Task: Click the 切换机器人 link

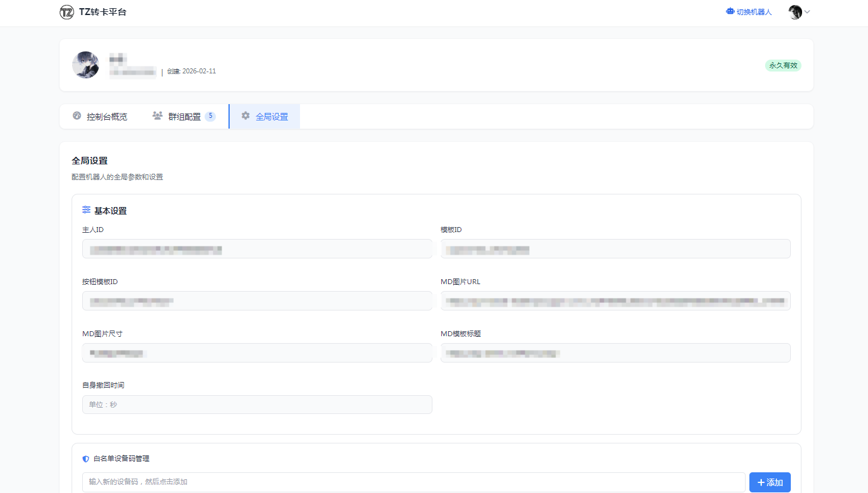Action: tap(753, 12)
